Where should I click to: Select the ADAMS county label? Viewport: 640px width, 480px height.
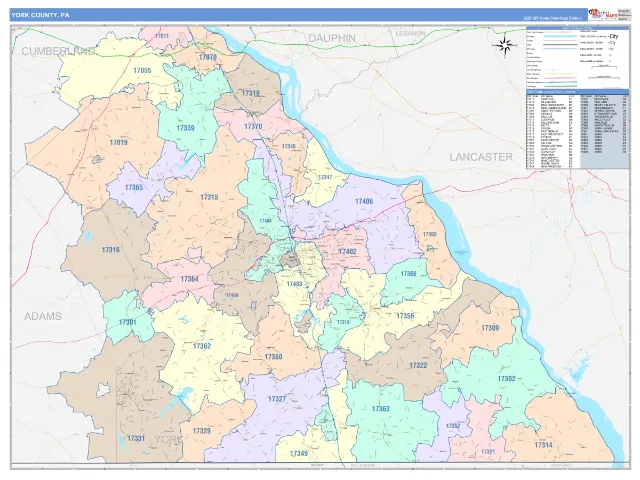click(43, 316)
